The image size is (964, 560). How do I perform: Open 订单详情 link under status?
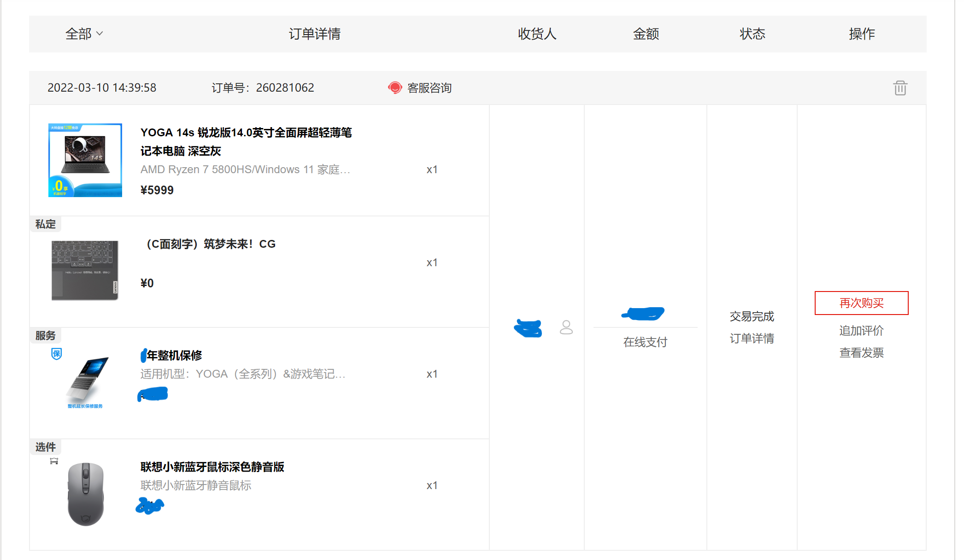752,338
